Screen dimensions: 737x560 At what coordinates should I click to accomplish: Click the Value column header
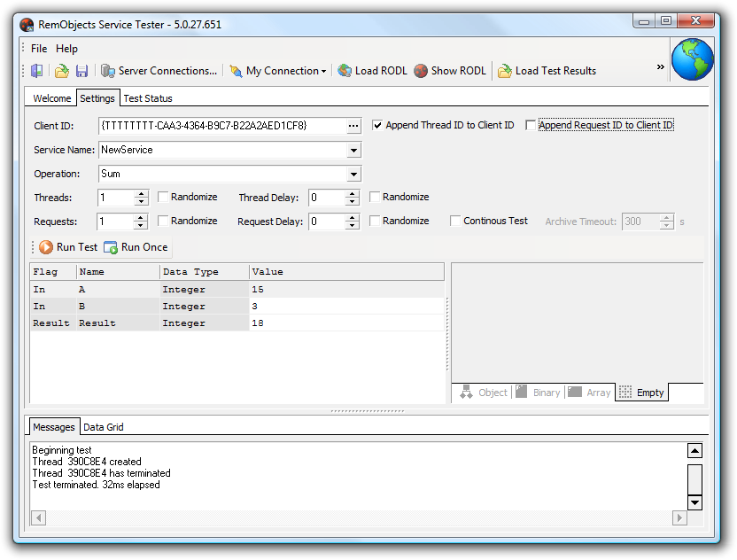(346, 272)
